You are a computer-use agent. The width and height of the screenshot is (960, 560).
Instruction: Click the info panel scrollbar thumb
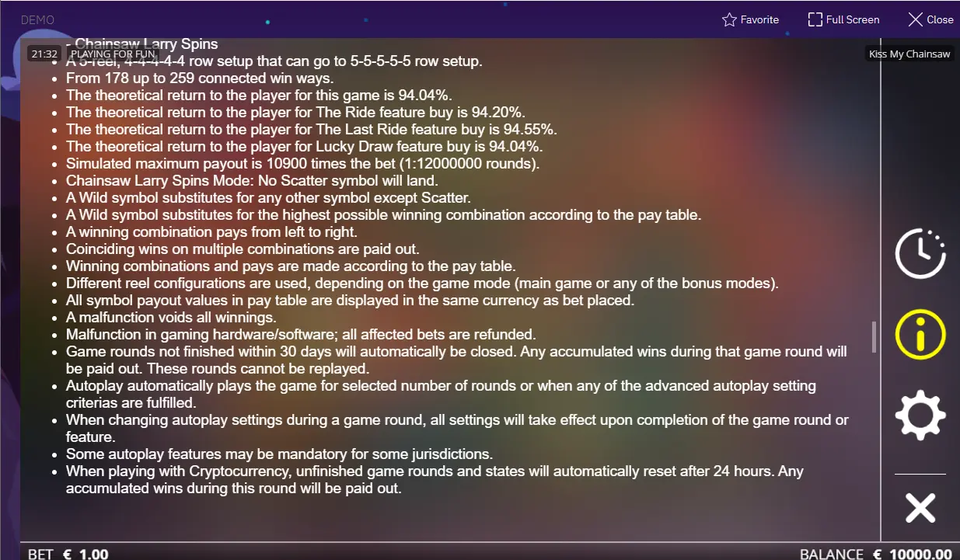(x=874, y=337)
